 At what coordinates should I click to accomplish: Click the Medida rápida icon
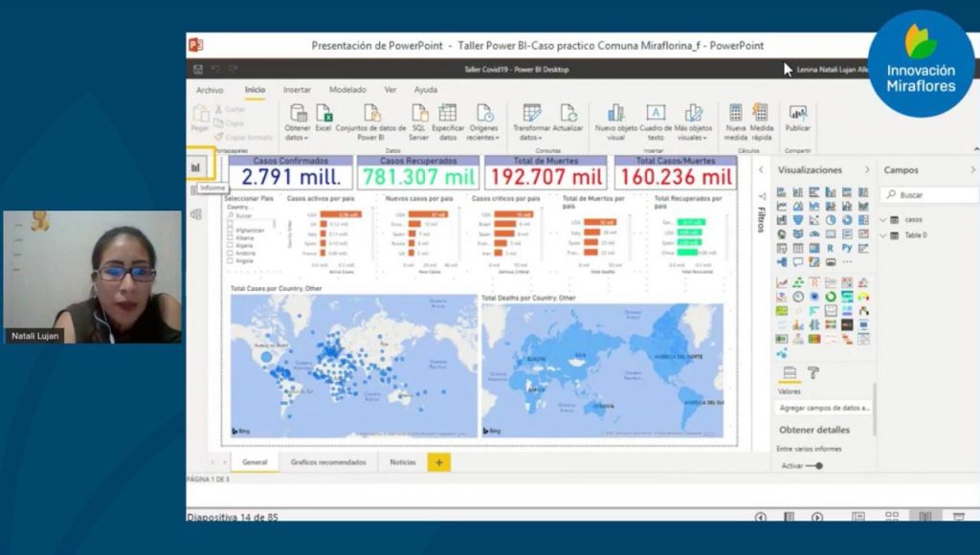[x=761, y=113]
